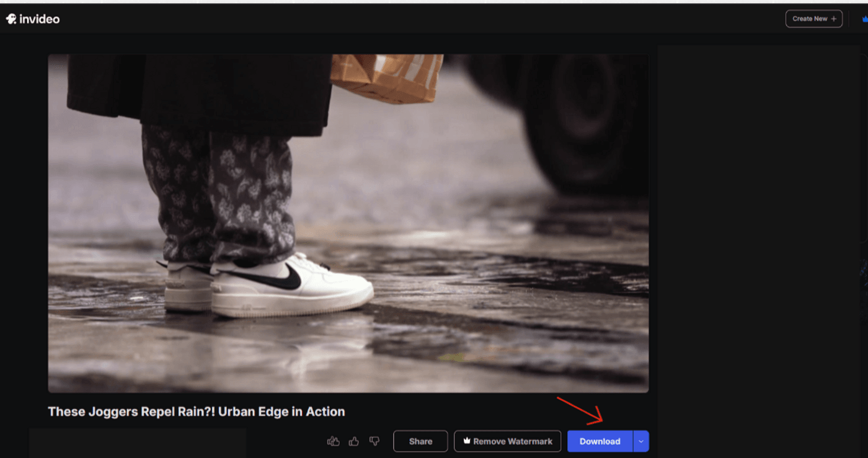Dislike the video with thumbs down
Image resolution: width=868 pixels, height=458 pixels.
(374, 441)
